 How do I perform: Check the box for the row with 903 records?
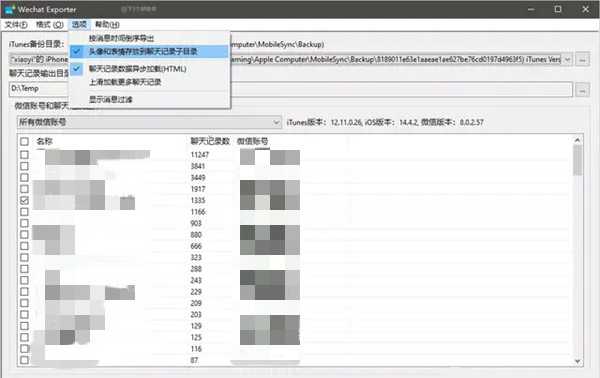(24, 223)
